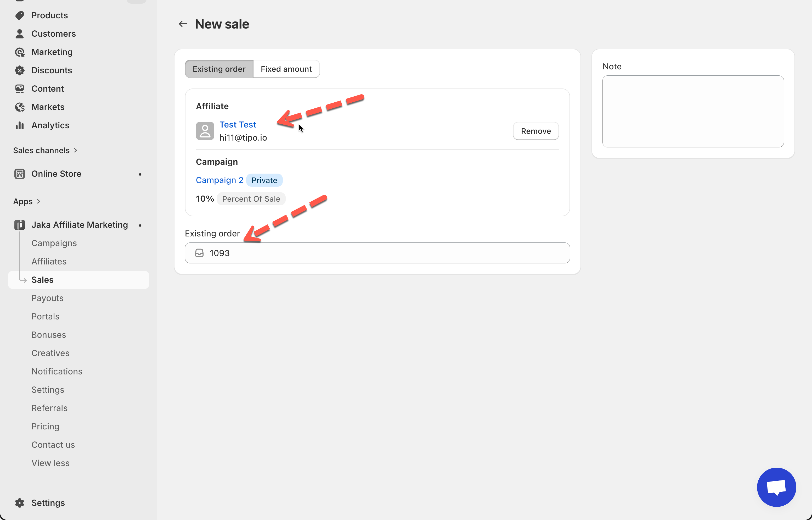
Task: Collapse app menu with View less
Action: 50,463
